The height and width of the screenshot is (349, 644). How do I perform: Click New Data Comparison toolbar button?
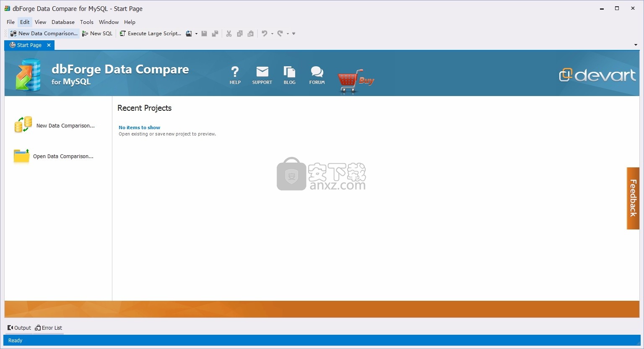point(44,34)
